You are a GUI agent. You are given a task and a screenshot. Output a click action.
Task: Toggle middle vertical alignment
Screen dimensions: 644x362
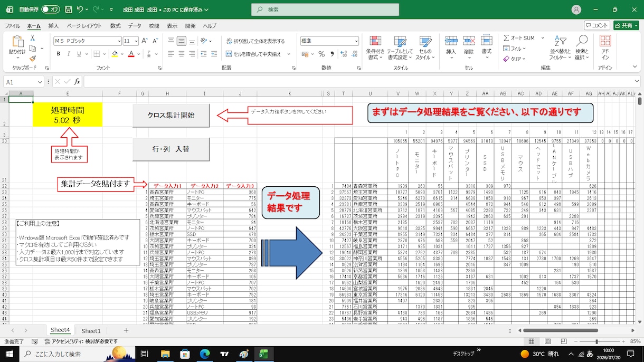pyautogui.click(x=181, y=41)
